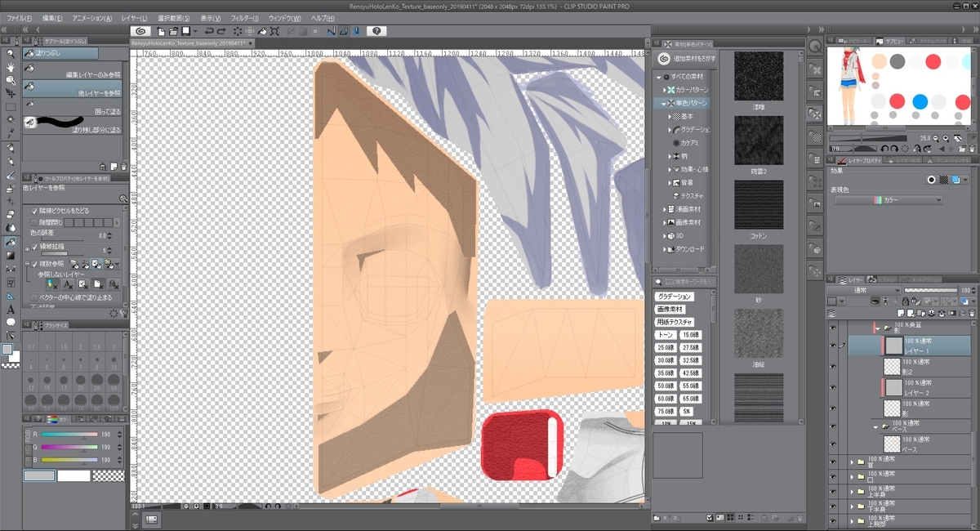980x531 pixels.
Task: Select the Brush tool
Action: (10, 175)
